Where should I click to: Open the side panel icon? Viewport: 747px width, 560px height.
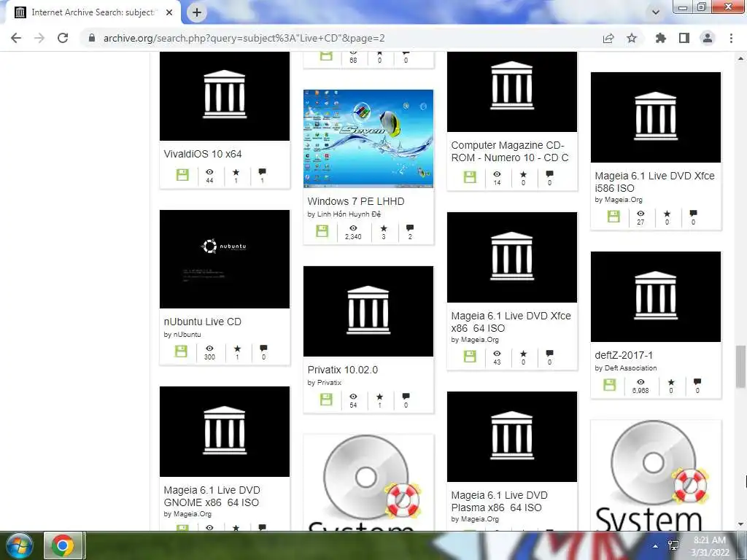[684, 38]
